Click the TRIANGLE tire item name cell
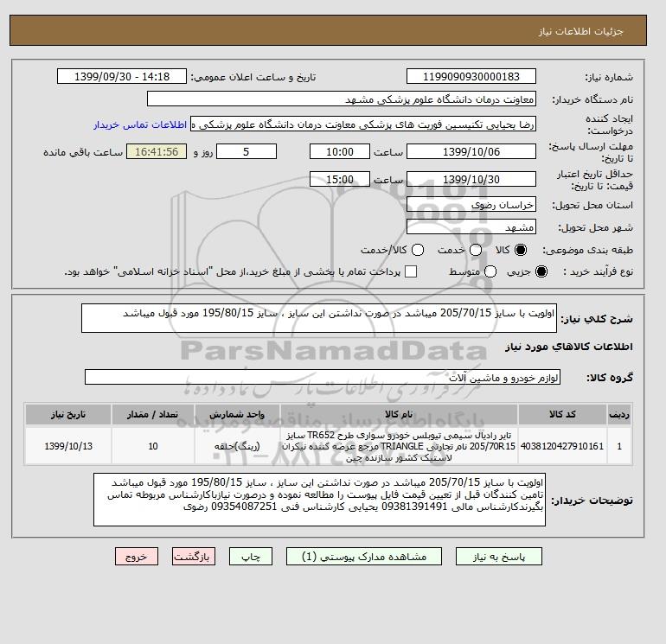 [x=399, y=446]
